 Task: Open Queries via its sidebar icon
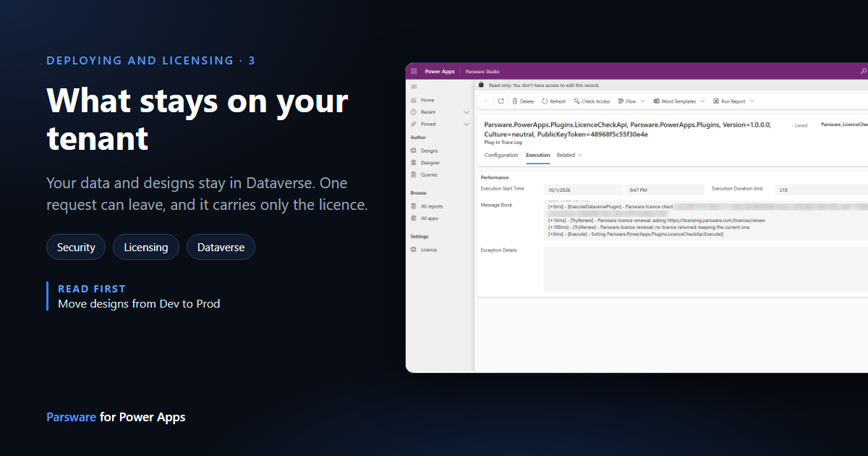(413, 175)
